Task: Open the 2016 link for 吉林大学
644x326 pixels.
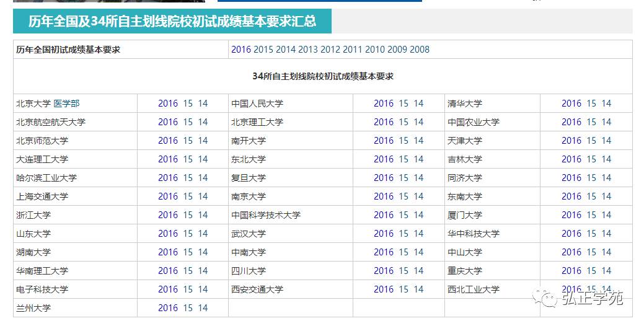Action: point(571,159)
